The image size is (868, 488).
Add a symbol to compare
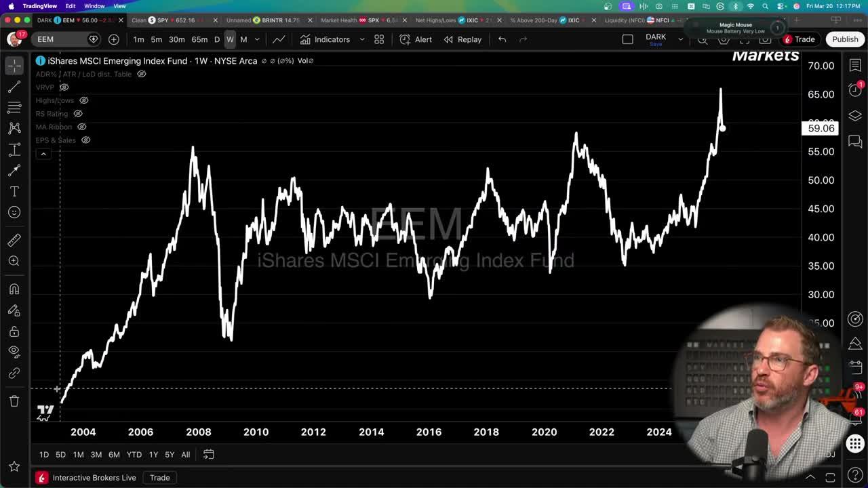[x=114, y=39]
